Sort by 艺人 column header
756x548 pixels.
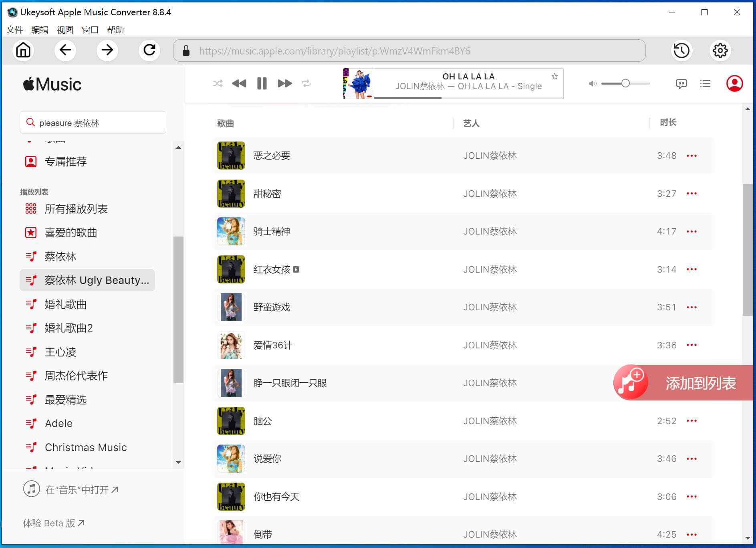pyautogui.click(x=471, y=123)
